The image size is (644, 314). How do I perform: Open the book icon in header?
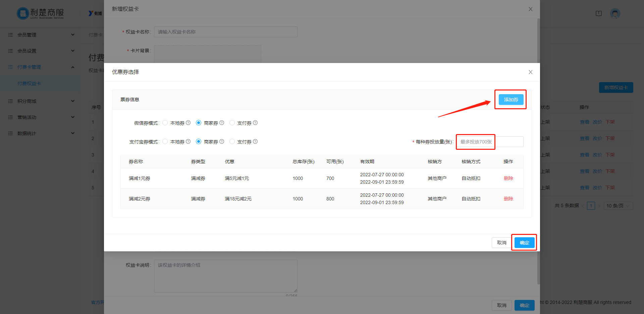click(599, 13)
